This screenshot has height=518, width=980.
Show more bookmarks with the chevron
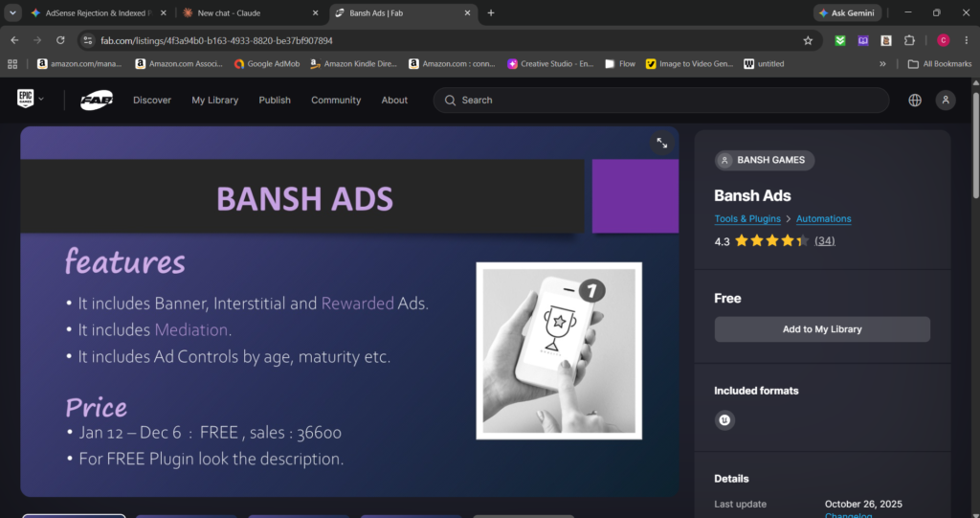pos(882,64)
